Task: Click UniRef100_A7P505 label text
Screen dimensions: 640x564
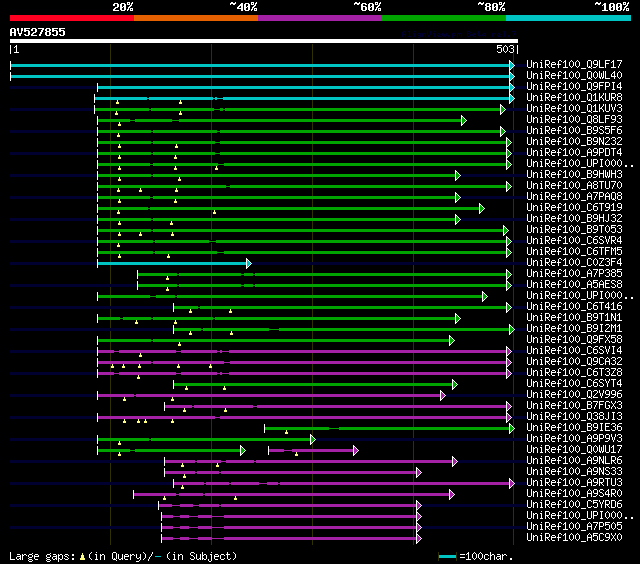Action: (574, 527)
